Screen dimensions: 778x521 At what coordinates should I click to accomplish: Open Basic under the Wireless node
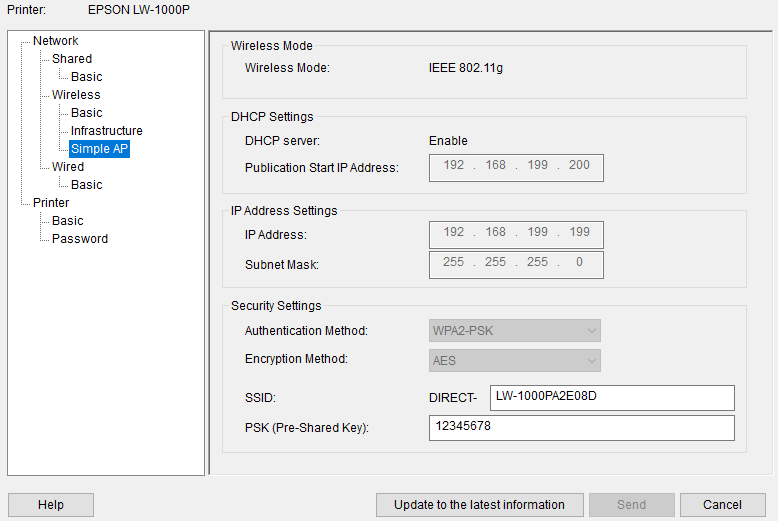click(86, 113)
